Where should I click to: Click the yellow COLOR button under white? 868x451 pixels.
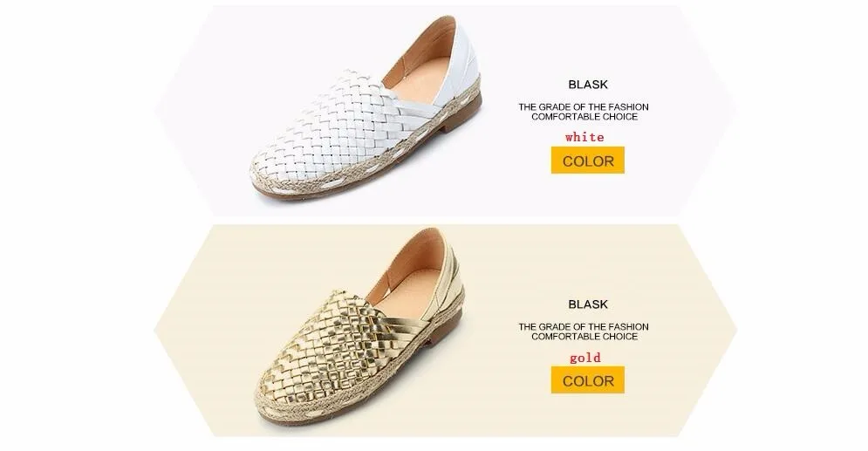pyautogui.click(x=587, y=161)
